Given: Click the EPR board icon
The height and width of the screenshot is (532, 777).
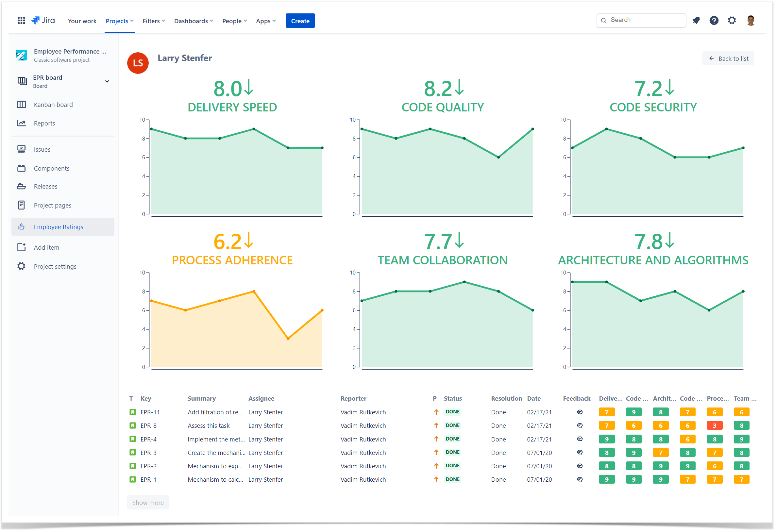Looking at the screenshot, I should [x=22, y=81].
